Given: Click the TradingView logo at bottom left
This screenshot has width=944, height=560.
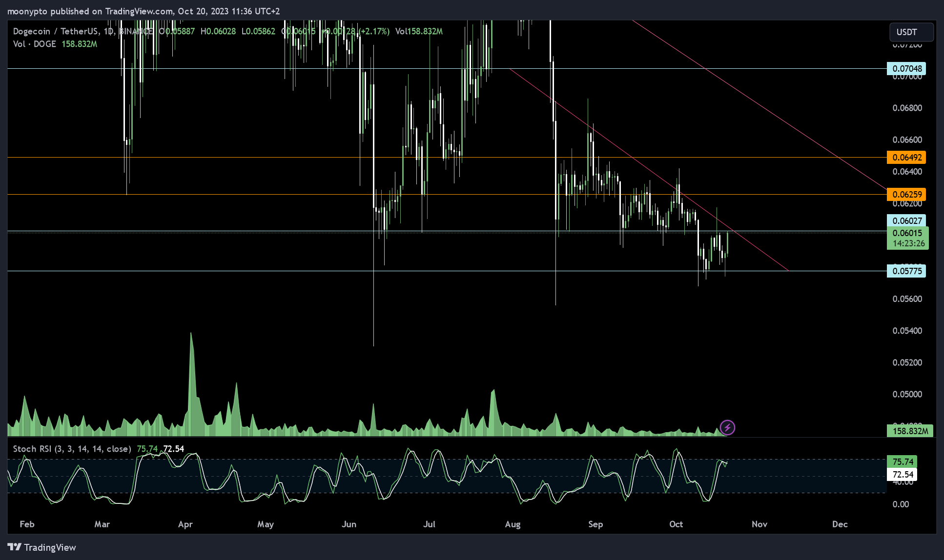Looking at the screenshot, I should pos(42,547).
